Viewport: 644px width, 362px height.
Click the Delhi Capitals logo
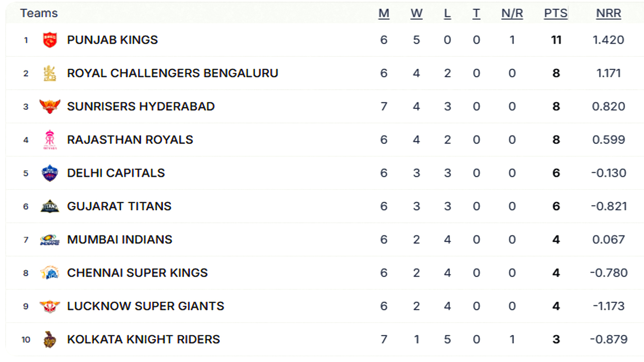[x=50, y=173]
